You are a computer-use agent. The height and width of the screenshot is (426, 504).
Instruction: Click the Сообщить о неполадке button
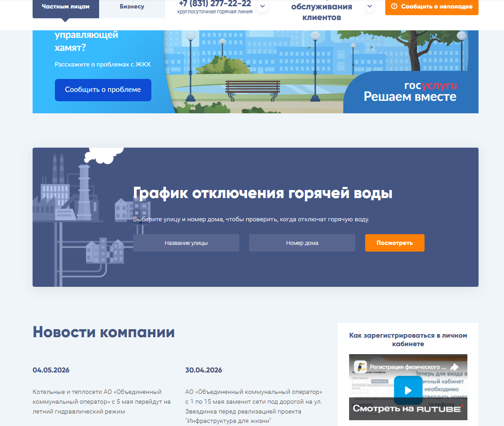tap(432, 7)
